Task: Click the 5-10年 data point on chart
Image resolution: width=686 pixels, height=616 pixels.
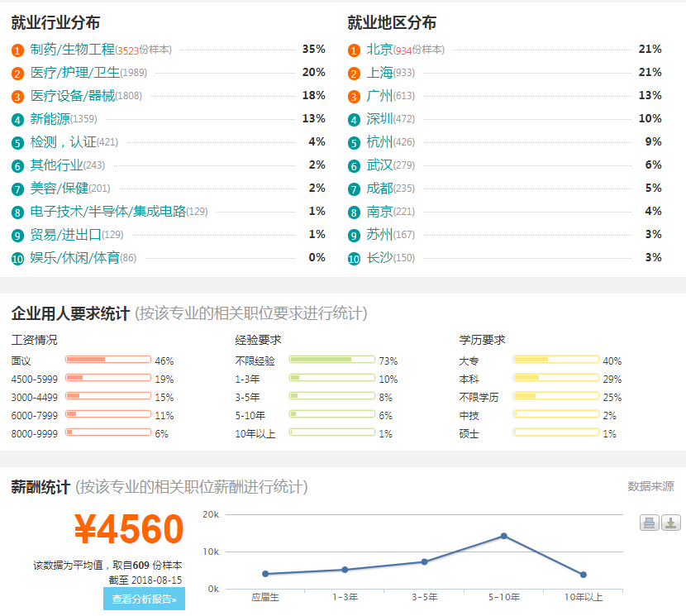Action: coord(503,536)
